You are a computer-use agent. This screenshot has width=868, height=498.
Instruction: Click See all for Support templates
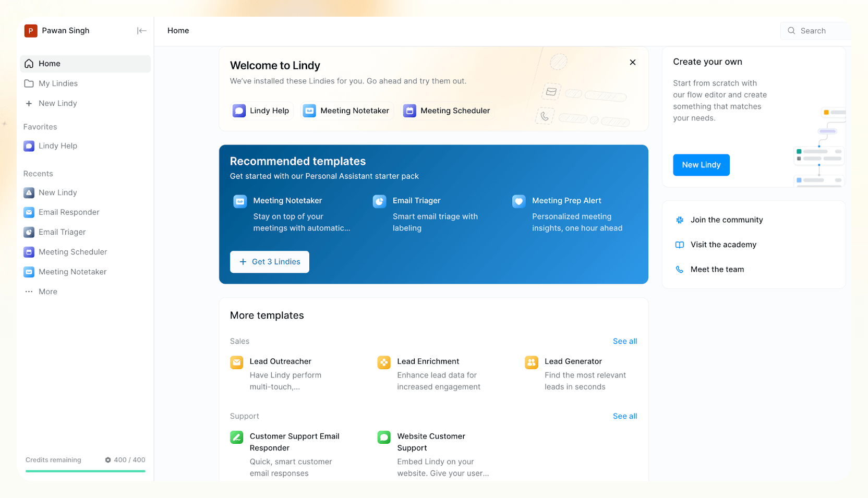625,416
